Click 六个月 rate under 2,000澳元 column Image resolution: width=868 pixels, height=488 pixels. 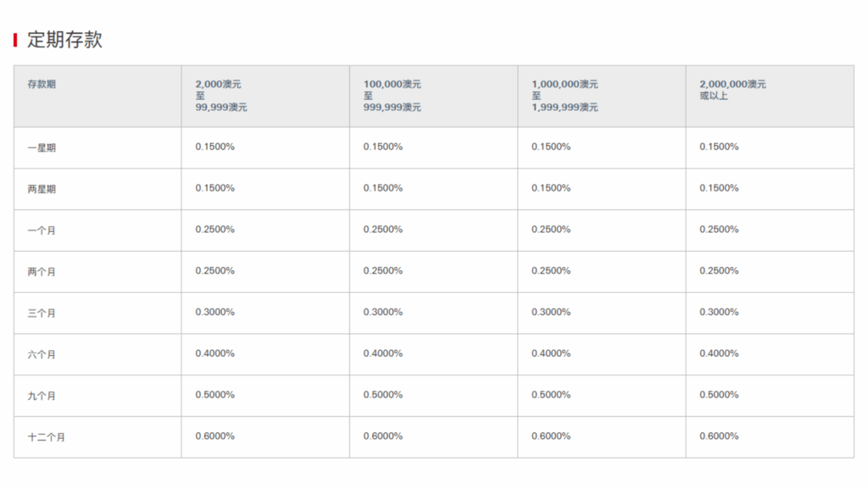[214, 353]
